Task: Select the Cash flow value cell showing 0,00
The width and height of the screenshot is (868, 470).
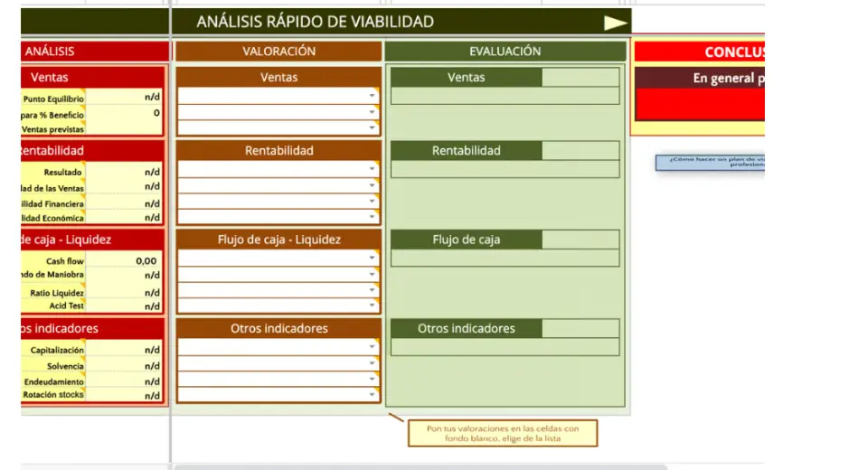Action: click(126, 260)
